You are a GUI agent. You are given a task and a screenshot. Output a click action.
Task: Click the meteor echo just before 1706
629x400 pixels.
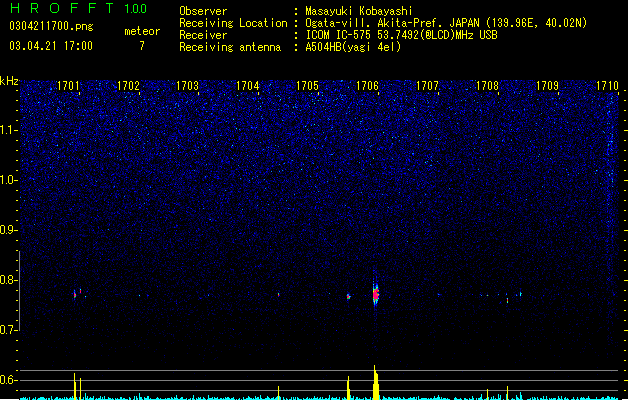tap(348, 297)
